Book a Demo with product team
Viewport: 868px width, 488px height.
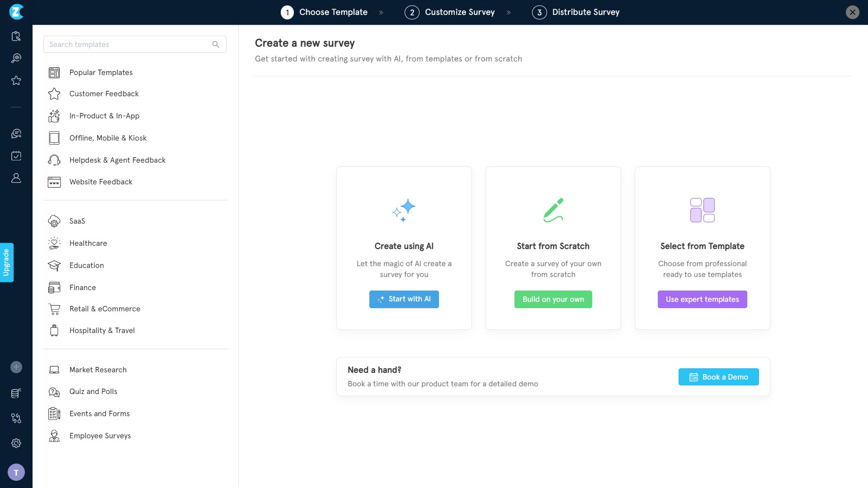(719, 377)
